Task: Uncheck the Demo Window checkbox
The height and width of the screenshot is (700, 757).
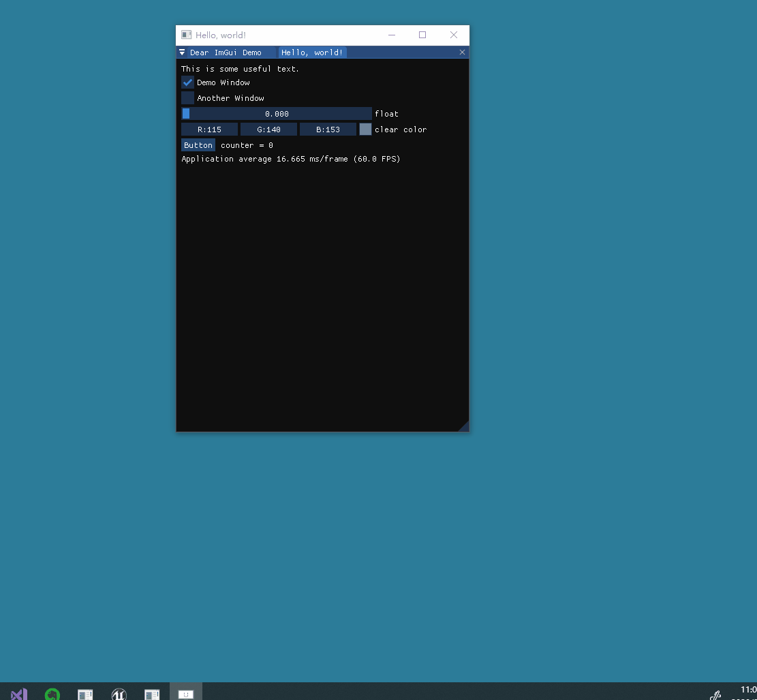Action: pos(188,82)
